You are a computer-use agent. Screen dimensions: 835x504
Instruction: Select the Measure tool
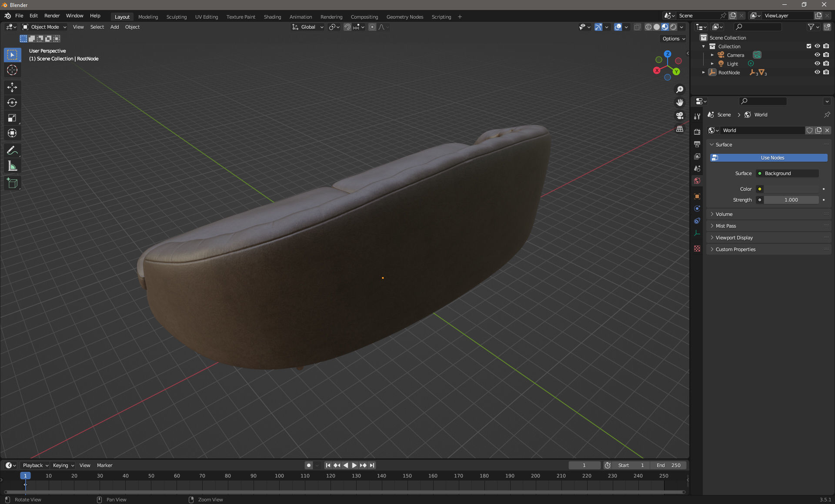coord(12,166)
